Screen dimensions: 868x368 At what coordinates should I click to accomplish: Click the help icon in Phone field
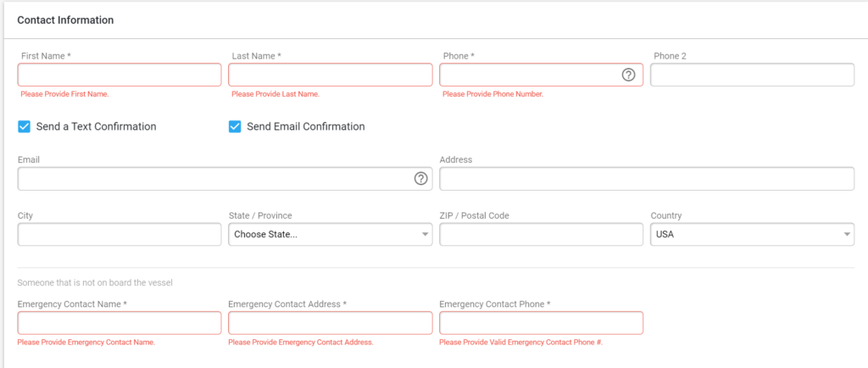click(x=628, y=75)
